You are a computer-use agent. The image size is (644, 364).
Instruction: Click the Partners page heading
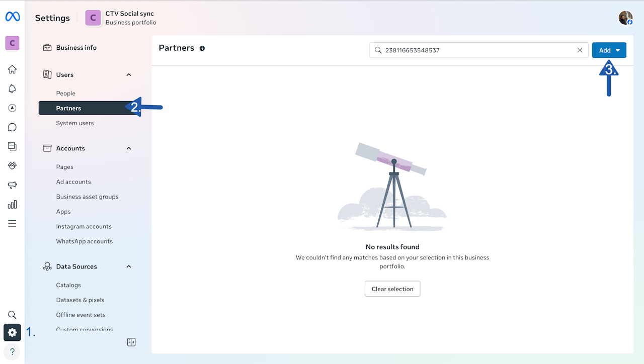tap(177, 48)
